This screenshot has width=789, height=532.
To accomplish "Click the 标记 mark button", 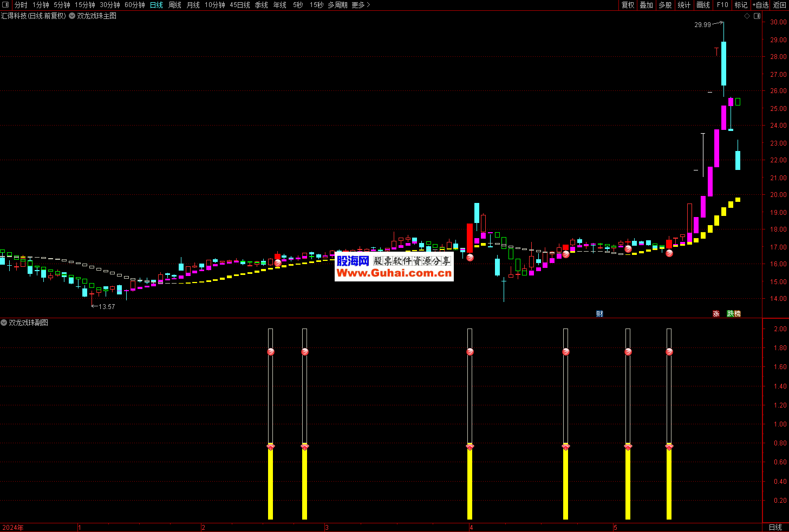I will click(741, 5).
